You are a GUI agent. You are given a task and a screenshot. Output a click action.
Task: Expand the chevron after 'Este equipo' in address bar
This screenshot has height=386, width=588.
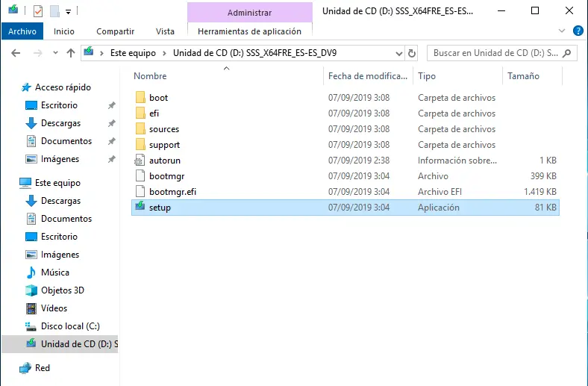click(x=164, y=53)
